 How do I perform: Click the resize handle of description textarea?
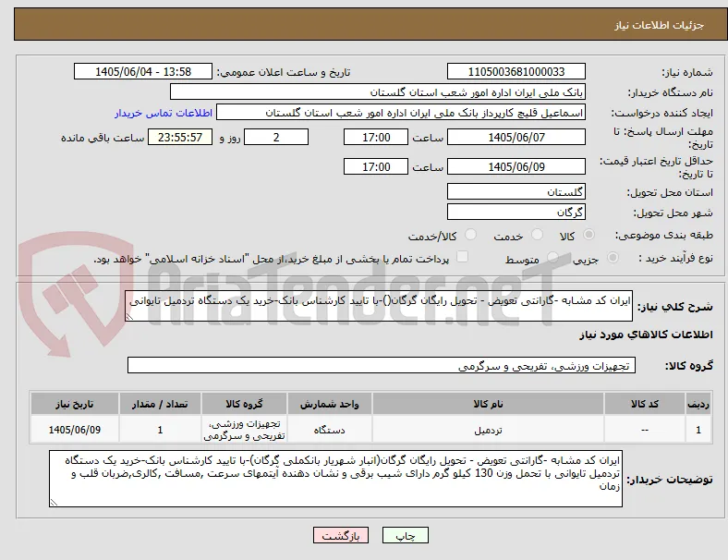[x=129, y=317]
